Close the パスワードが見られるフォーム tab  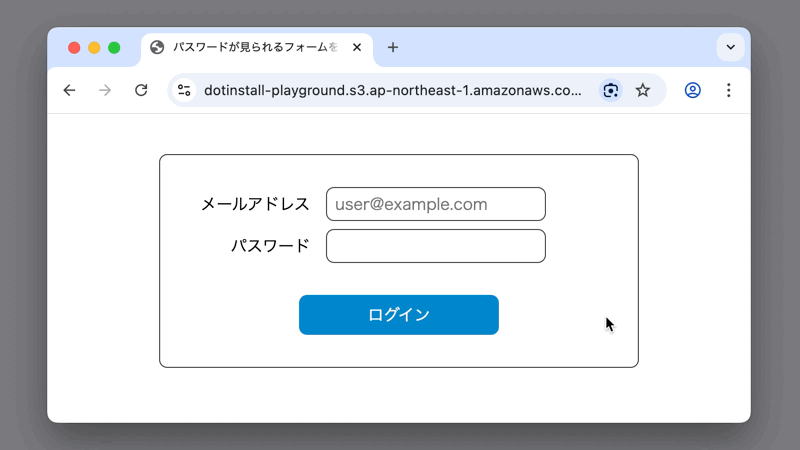(357, 47)
